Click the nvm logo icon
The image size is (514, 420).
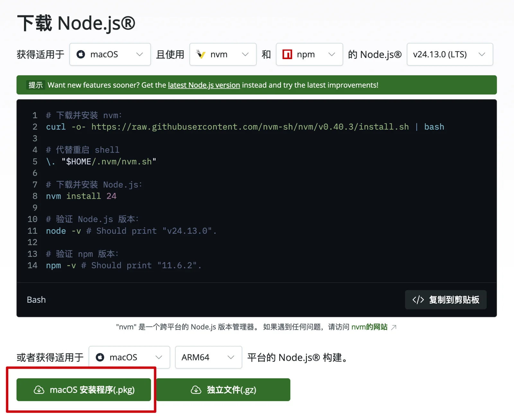[201, 55]
